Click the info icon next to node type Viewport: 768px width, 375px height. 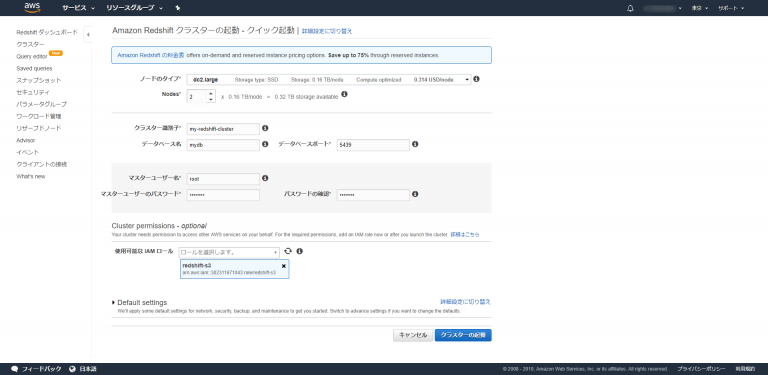[477, 79]
